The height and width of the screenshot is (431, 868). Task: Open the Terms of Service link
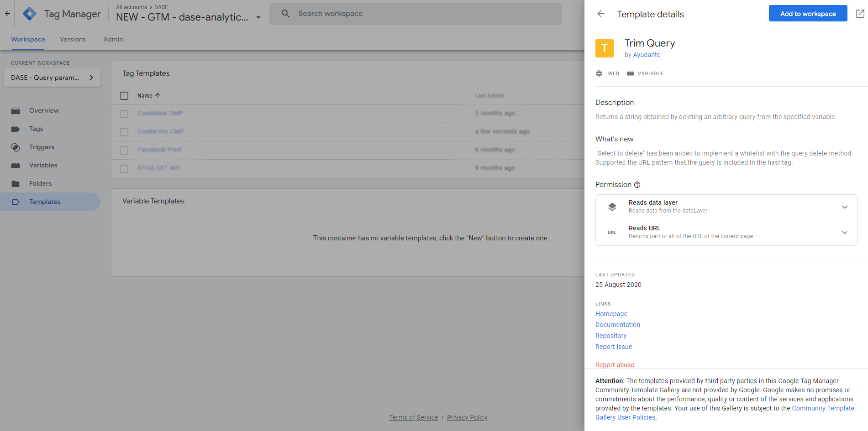(413, 417)
